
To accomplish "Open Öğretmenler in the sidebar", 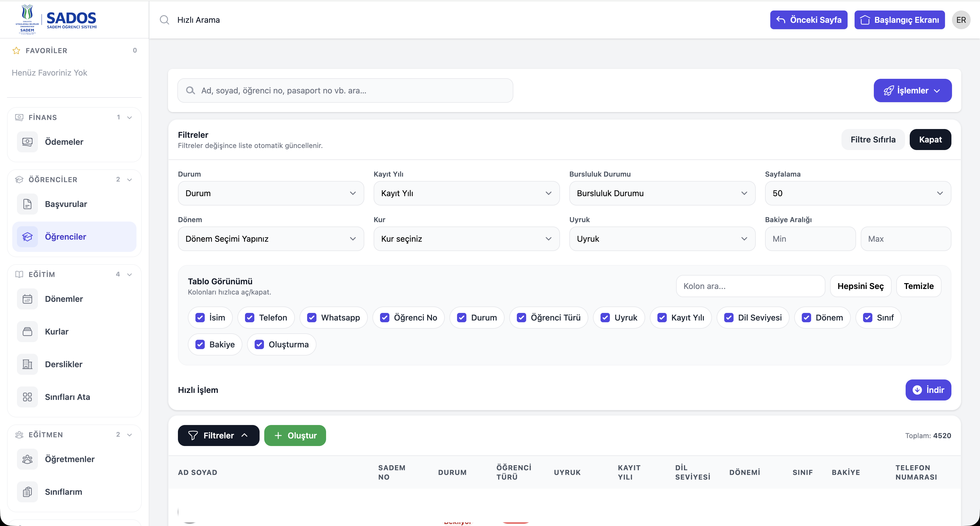I will pyautogui.click(x=74, y=459).
